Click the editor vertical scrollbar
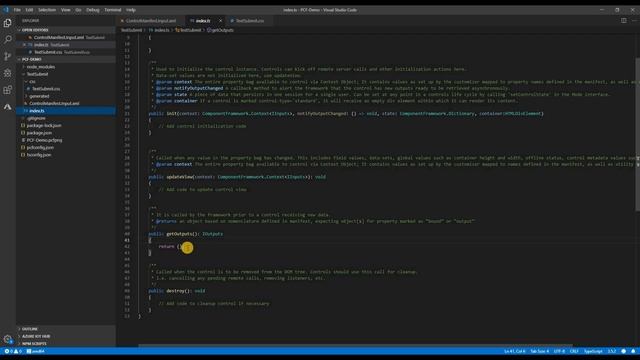This screenshot has height=360, width=640. [637, 135]
